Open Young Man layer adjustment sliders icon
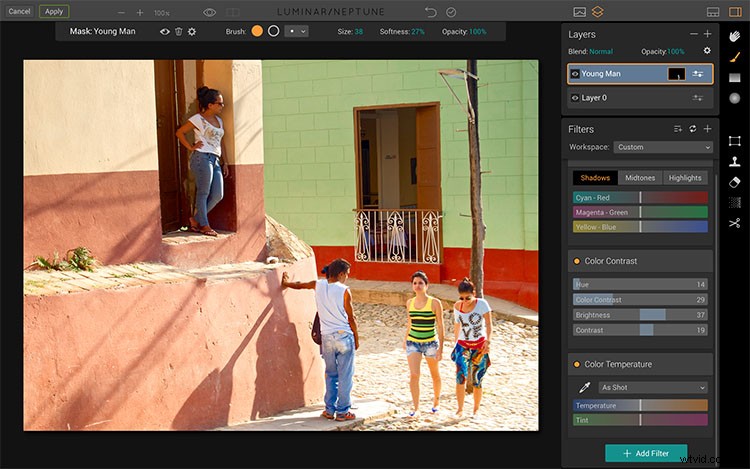The height and width of the screenshot is (469, 750). (x=698, y=74)
